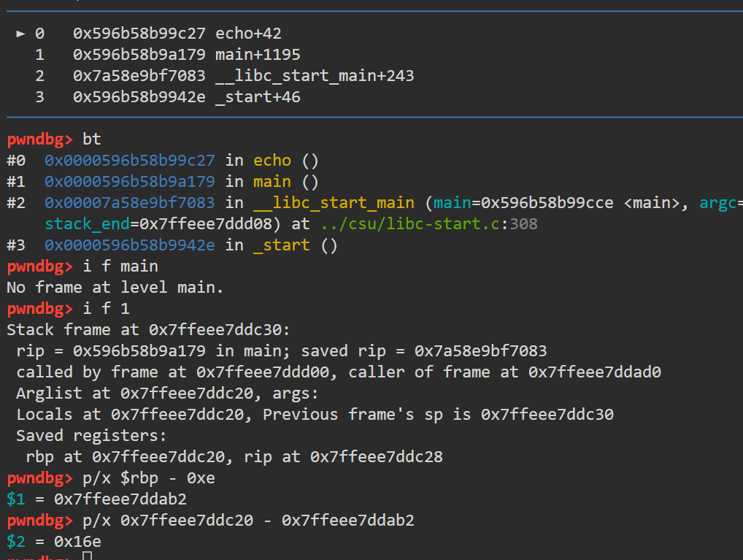Click the saved rip value 0x7a58e9bf7083
The image size is (743, 560).
tap(480, 351)
